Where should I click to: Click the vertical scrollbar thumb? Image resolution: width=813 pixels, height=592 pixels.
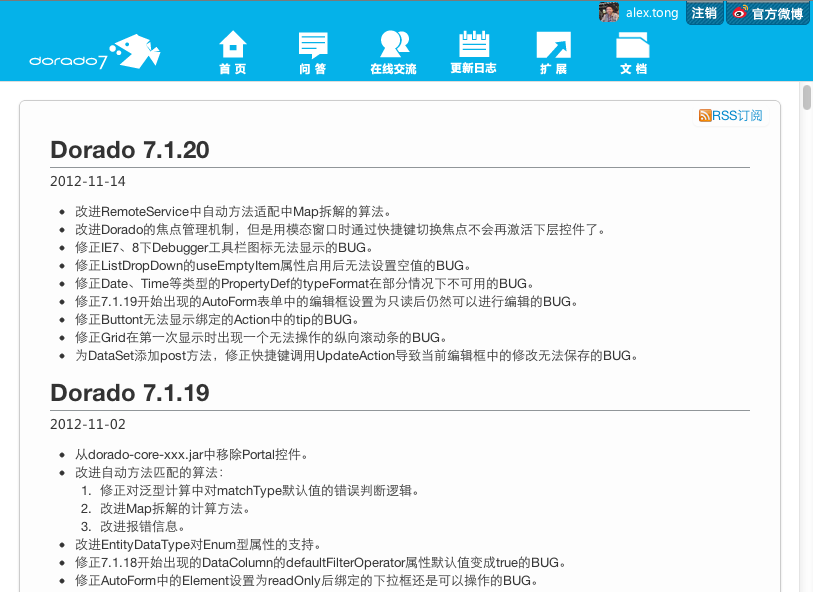[x=806, y=96]
